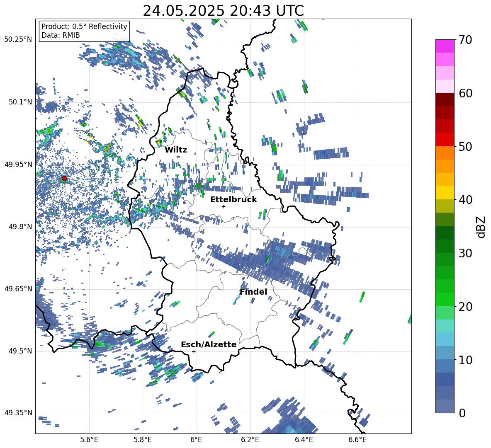Click the Findel city label
Image resolution: width=491 pixels, height=448 pixels.
pos(253,292)
